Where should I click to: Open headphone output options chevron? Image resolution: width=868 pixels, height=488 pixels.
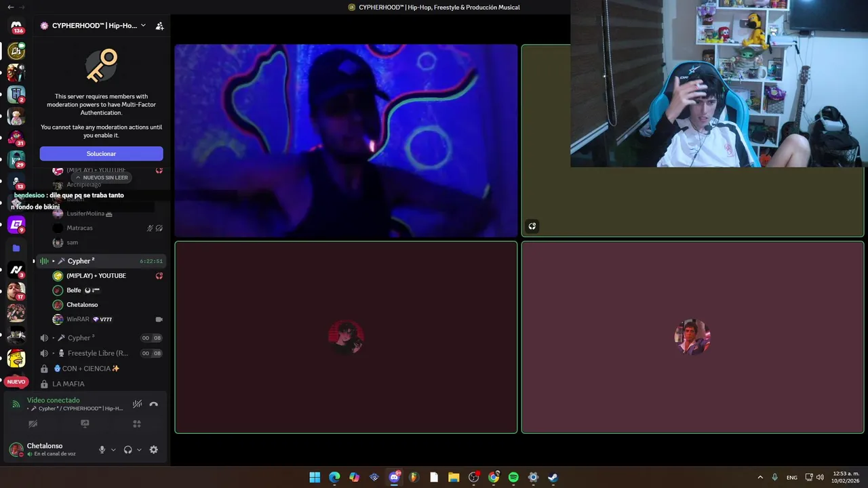point(139,449)
